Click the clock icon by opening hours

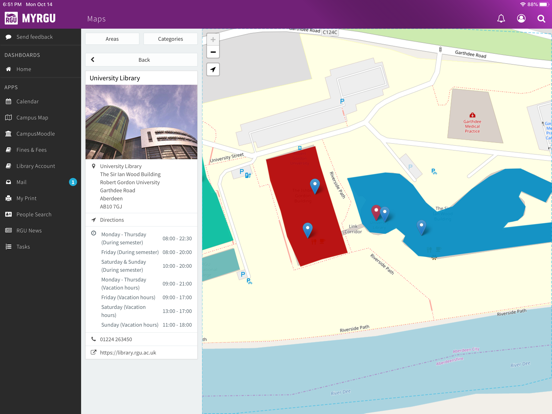click(x=94, y=233)
